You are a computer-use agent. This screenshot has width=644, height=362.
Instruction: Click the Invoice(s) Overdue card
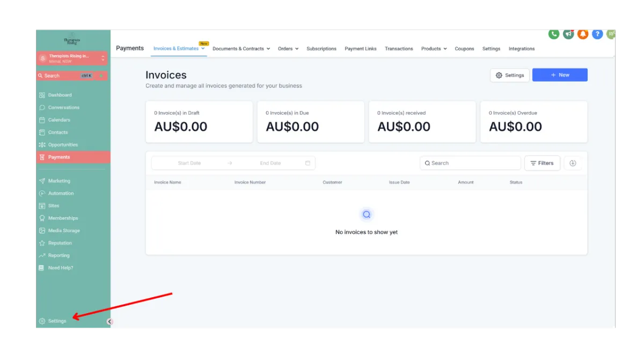[x=534, y=122]
